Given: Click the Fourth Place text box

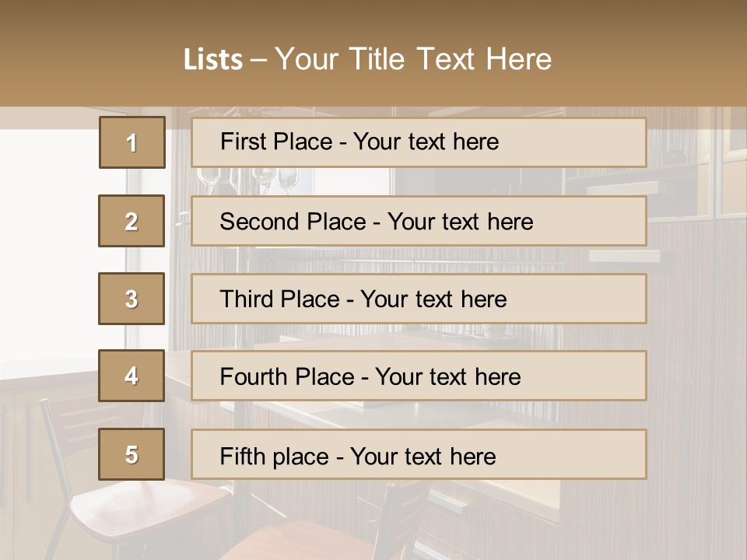Looking at the screenshot, I should pos(419,376).
